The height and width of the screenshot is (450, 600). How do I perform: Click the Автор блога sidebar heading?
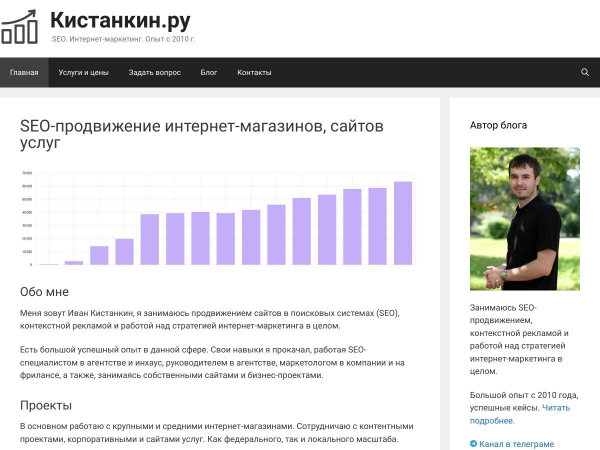coord(498,125)
